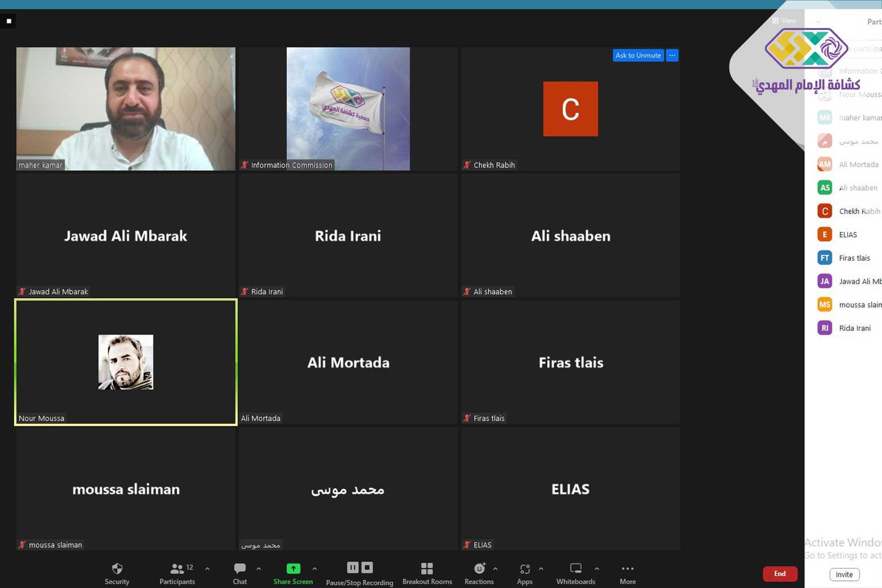
Task: Select ELIAS in participants list
Action: [848, 235]
